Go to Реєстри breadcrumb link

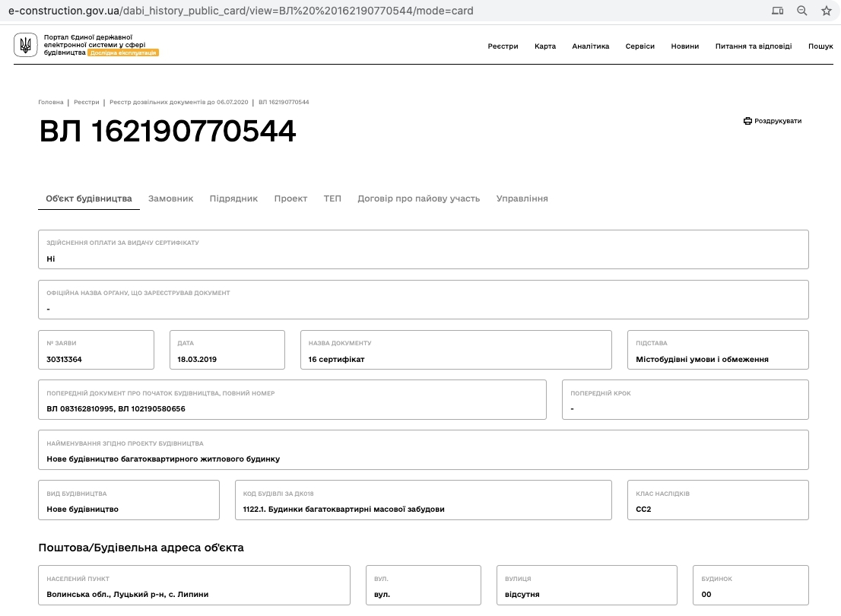click(x=87, y=102)
